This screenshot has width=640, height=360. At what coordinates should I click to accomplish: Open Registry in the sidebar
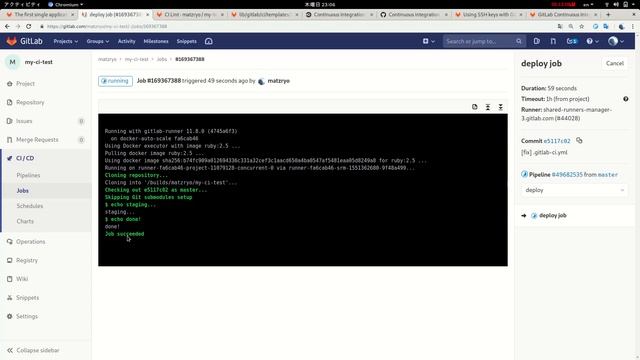(x=27, y=260)
